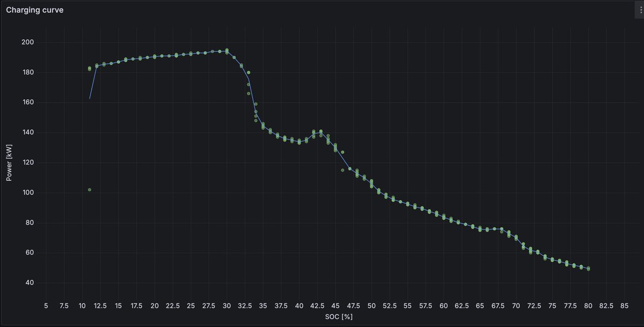Select the outlier data point near 100 kW

89,189
